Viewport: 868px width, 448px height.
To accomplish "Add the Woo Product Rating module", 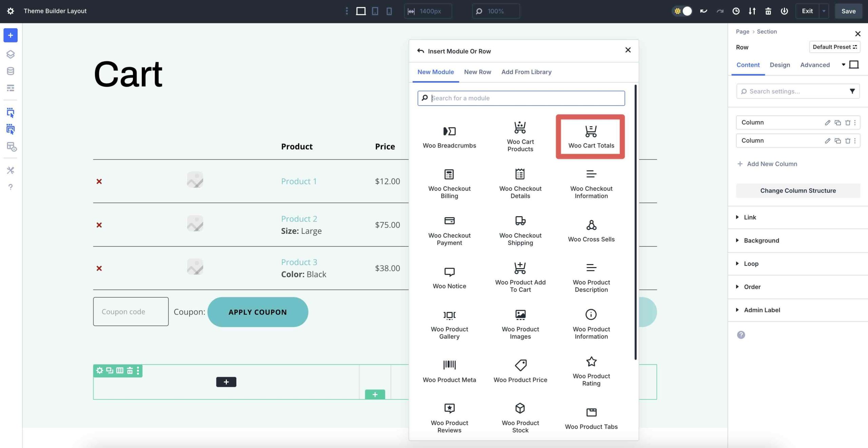I will pyautogui.click(x=591, y=370).
